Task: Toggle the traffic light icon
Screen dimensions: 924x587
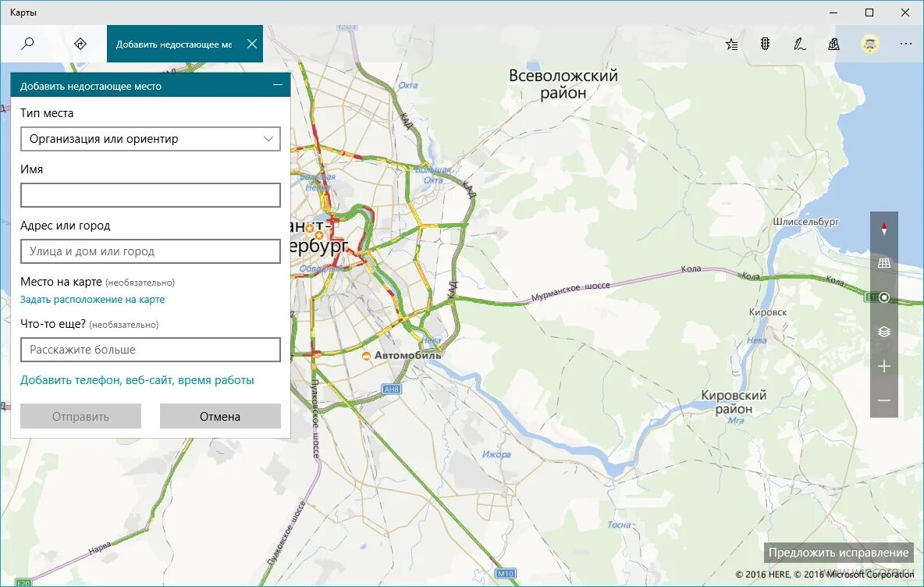Action: coord(765,44)
